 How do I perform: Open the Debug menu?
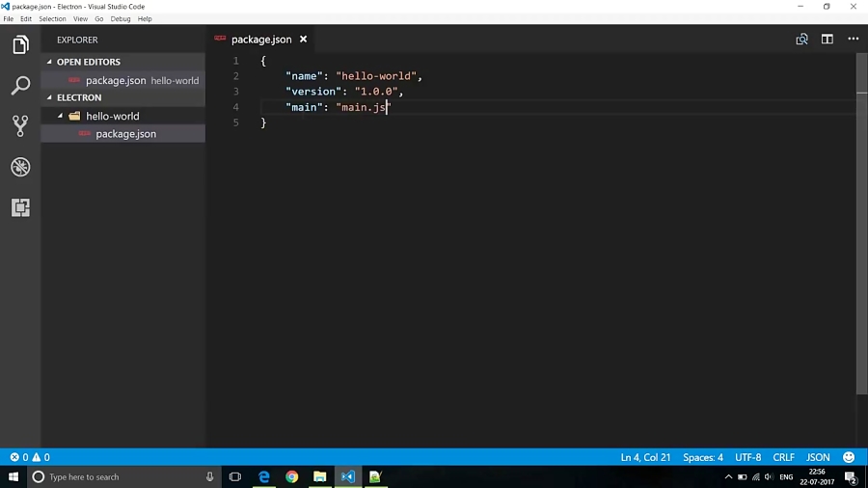coord(121,19)
